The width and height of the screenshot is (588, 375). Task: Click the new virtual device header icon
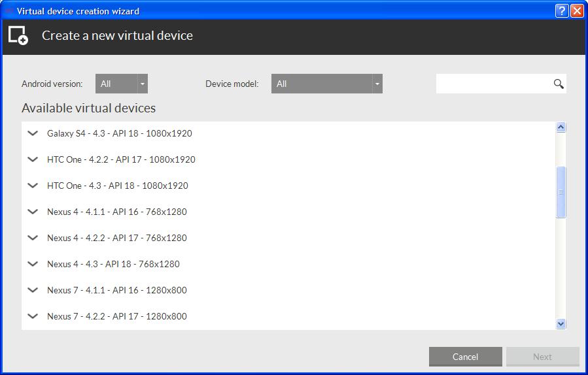(18, 35)
